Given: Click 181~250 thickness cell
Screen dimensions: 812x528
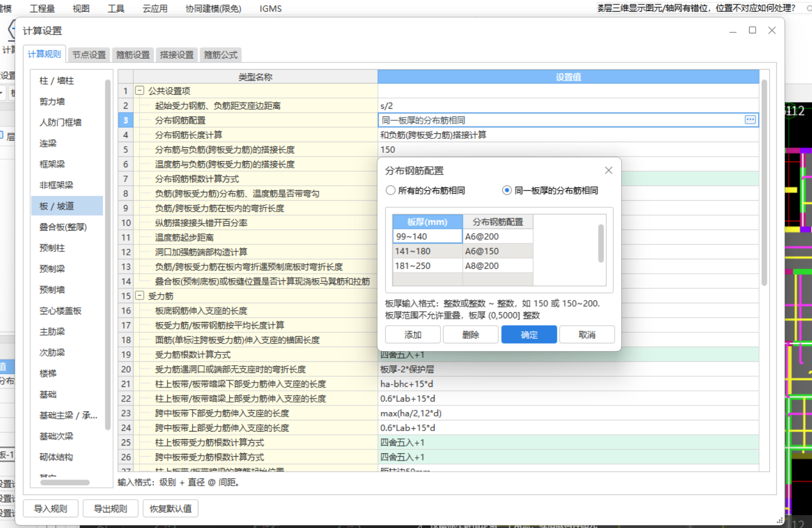Looking at the screenshot, I should (427, 266).
